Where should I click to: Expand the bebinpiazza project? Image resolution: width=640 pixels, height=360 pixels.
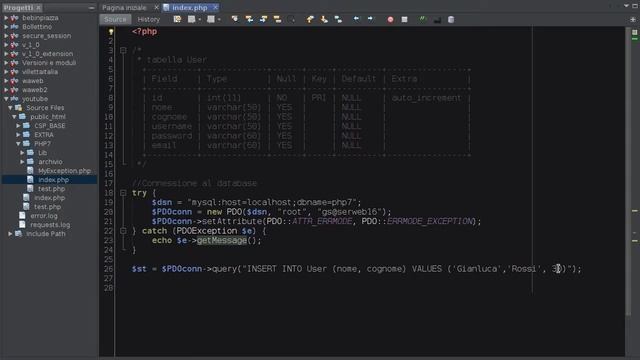6,18
